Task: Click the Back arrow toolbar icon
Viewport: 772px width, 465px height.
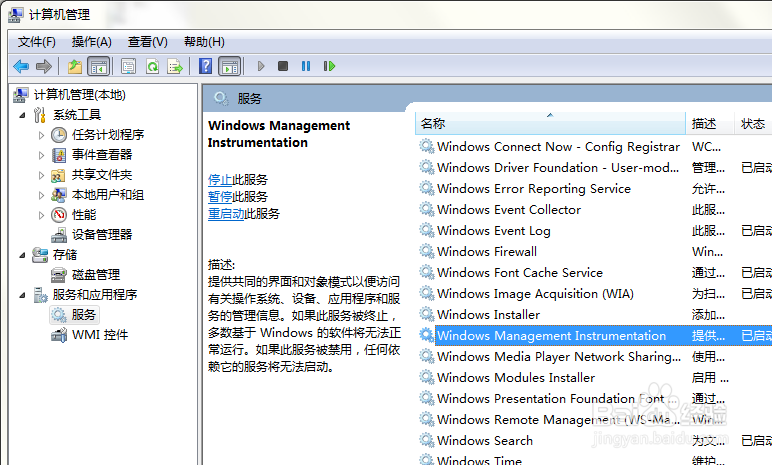Action: pos(21,66)
